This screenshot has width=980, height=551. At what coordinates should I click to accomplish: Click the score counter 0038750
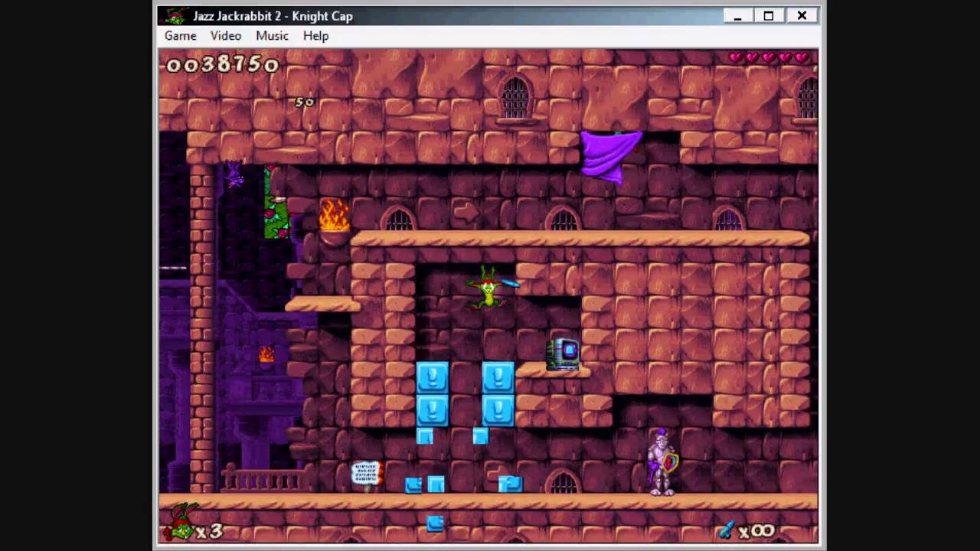[222, 65]
